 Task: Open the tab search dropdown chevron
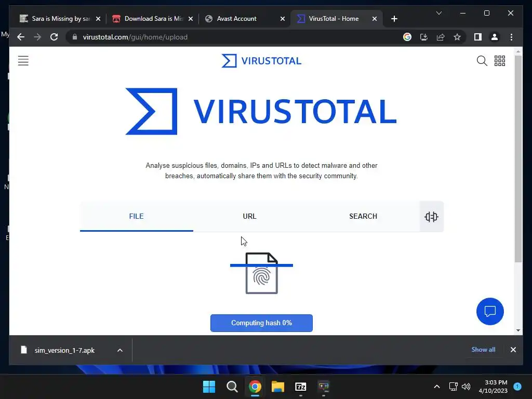point(438,13)
